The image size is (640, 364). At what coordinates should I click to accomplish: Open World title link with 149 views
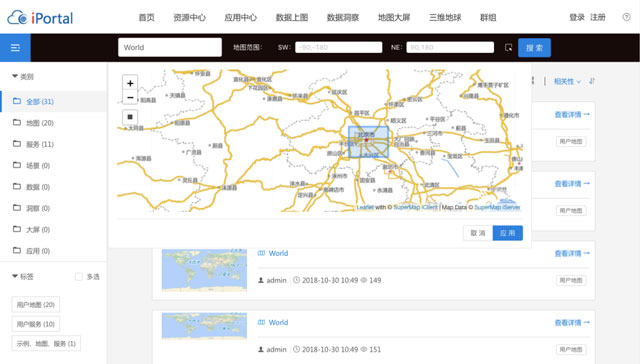coord(278,253)
